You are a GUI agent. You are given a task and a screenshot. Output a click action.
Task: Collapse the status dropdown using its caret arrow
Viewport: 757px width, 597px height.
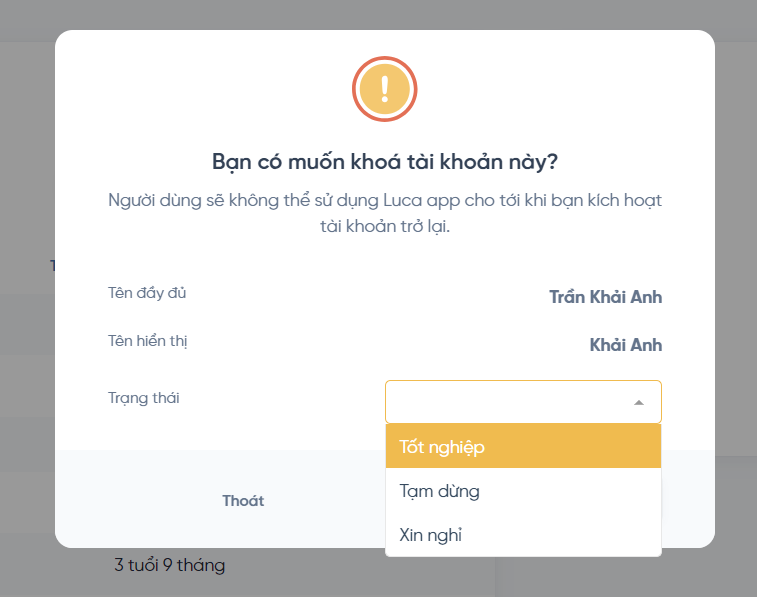(639, 402)
